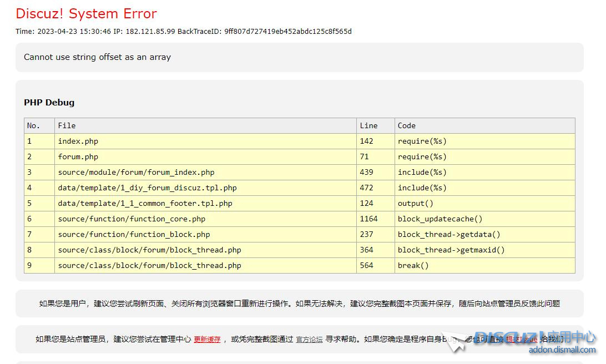
Task: Click the red 提交Issue link
Action: [521, 339]
